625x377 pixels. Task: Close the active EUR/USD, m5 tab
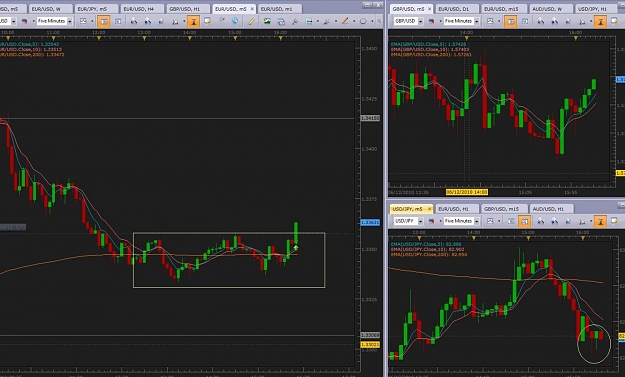[252, 9]
